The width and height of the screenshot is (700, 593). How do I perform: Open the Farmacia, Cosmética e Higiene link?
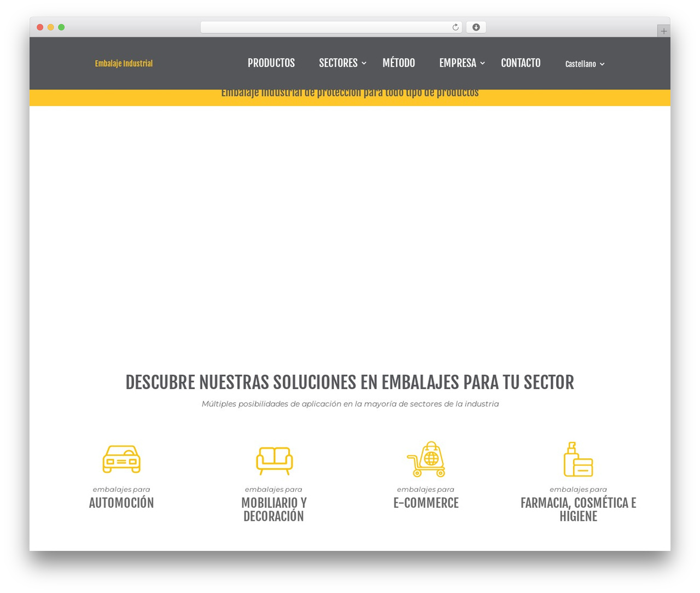[578, 509]
